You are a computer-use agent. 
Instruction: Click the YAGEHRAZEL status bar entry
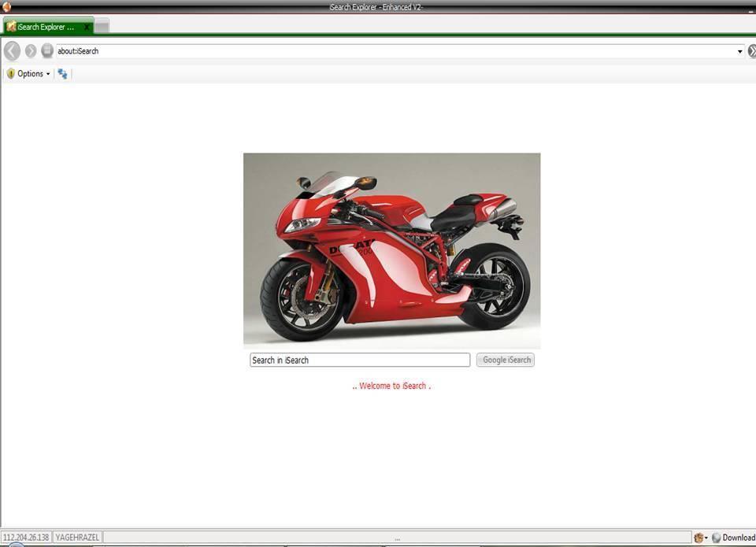(77, 538)
